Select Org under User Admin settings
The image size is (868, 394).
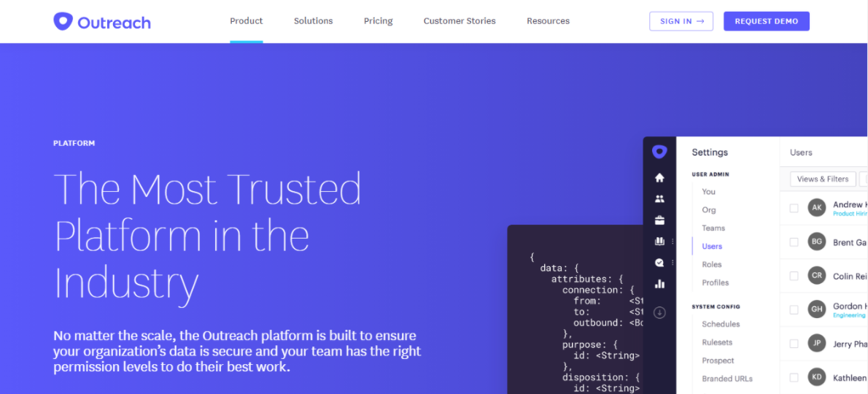tap(708, 209)
